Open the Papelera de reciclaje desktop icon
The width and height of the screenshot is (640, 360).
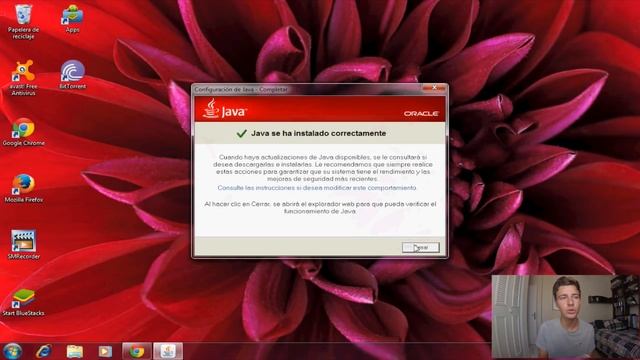[x=23, y=22]
